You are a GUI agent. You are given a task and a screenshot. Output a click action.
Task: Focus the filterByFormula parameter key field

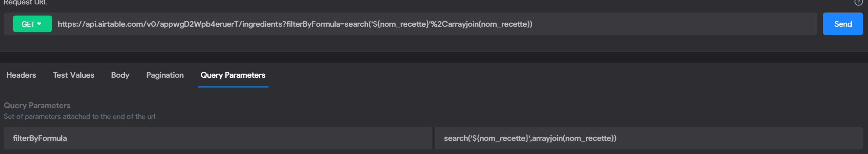pyautogui.click(x=218, y=138)
